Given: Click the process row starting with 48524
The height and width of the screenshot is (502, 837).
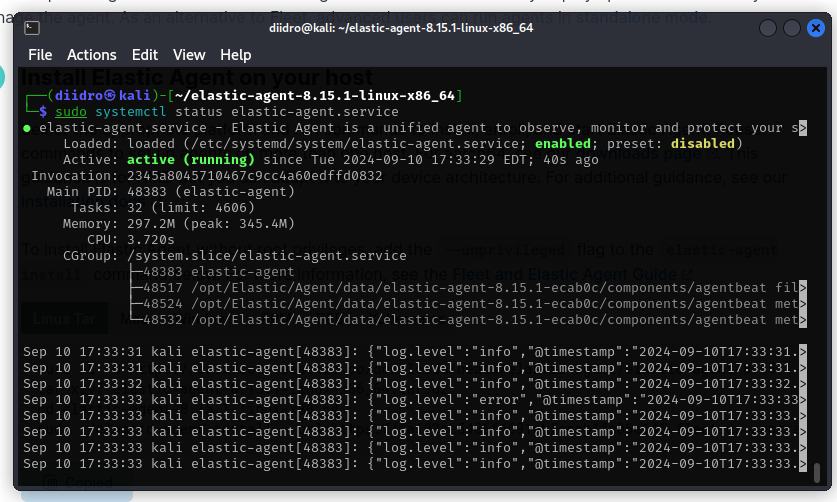Looking at the screenshot, I should [x=471, y=304].
